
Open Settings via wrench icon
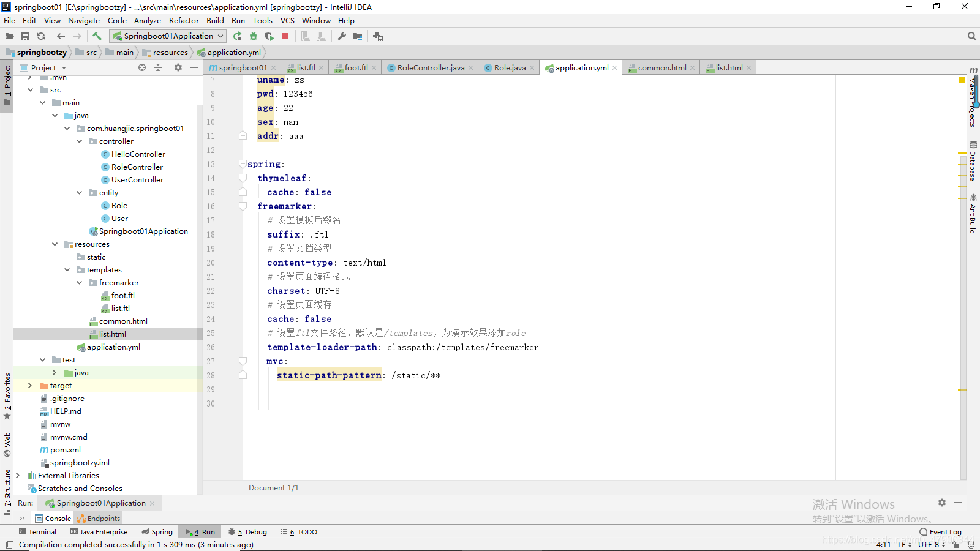342,36
